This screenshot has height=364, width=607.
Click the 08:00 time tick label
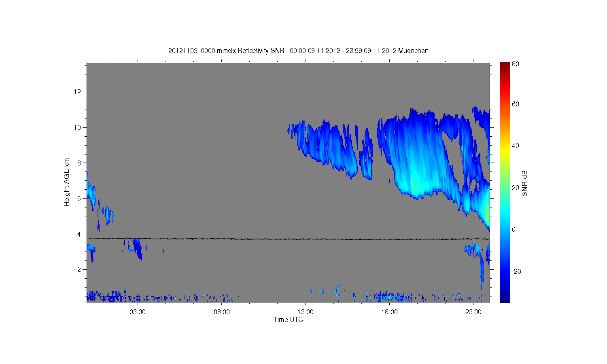(x=222, y=312)
